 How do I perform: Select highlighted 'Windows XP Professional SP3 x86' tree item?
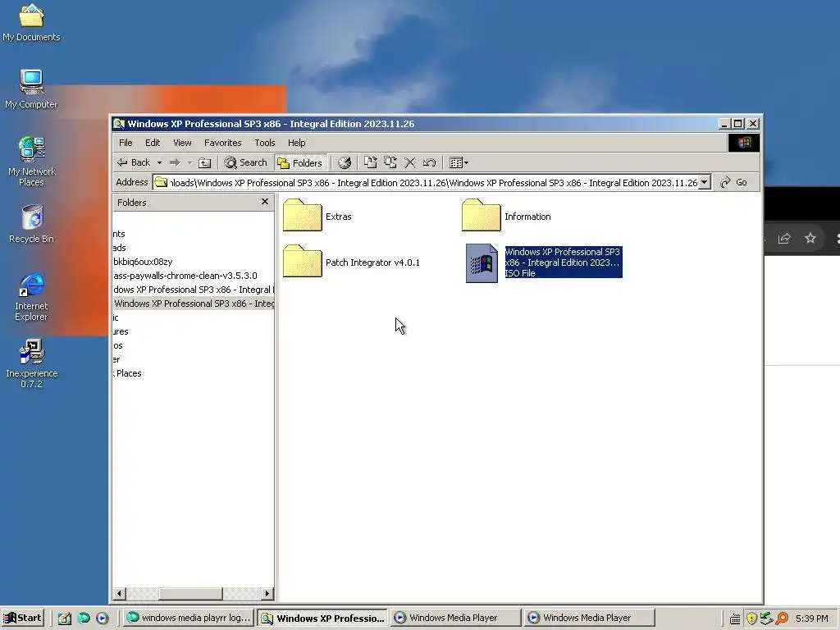(194, 304)
